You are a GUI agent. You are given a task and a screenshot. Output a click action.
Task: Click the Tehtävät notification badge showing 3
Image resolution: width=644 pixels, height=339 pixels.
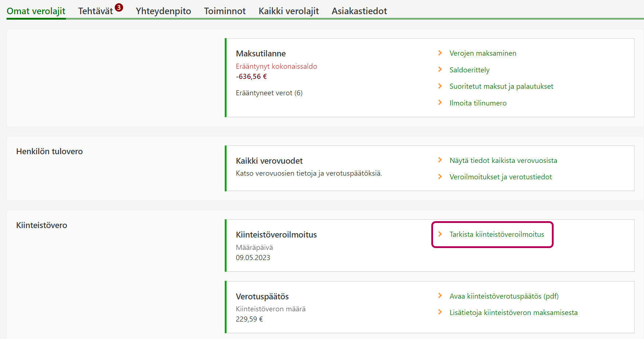[119, 7]
